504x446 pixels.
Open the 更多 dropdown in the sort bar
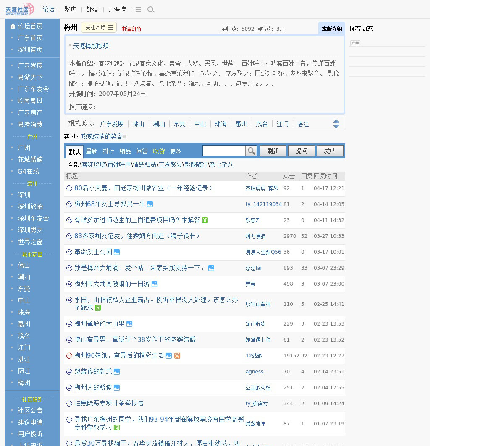(176, 151)
